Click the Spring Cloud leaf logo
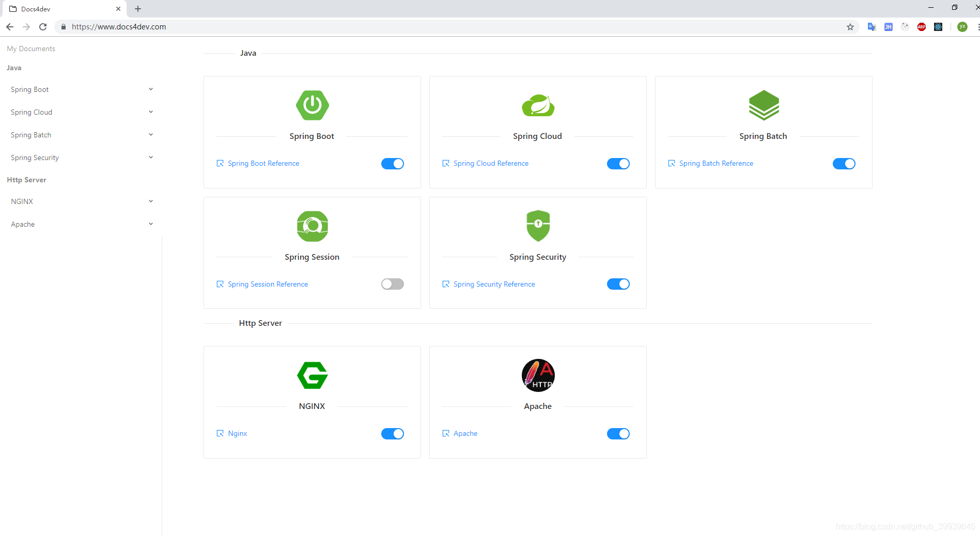 538,106
